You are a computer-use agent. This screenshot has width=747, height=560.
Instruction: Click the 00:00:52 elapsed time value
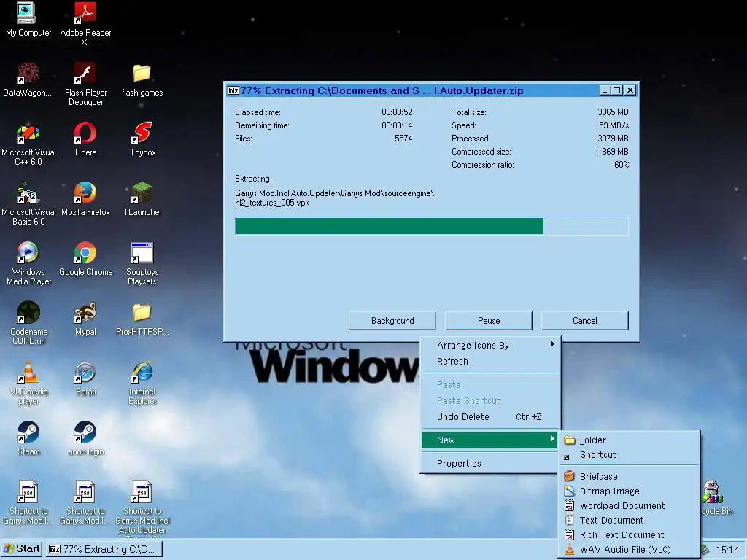pyautogui.click(x=397, y=112)
